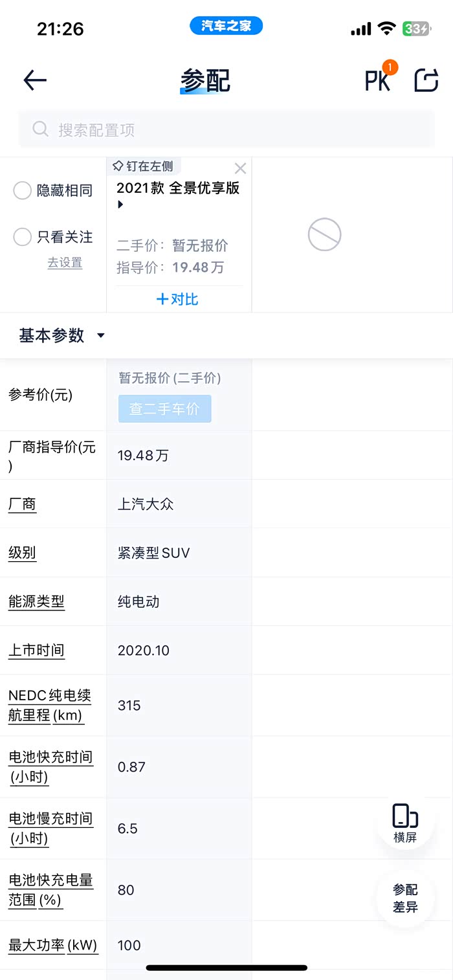Enable the 只看关注 option
Screen dimensions: 453x980
pos(23,237)
